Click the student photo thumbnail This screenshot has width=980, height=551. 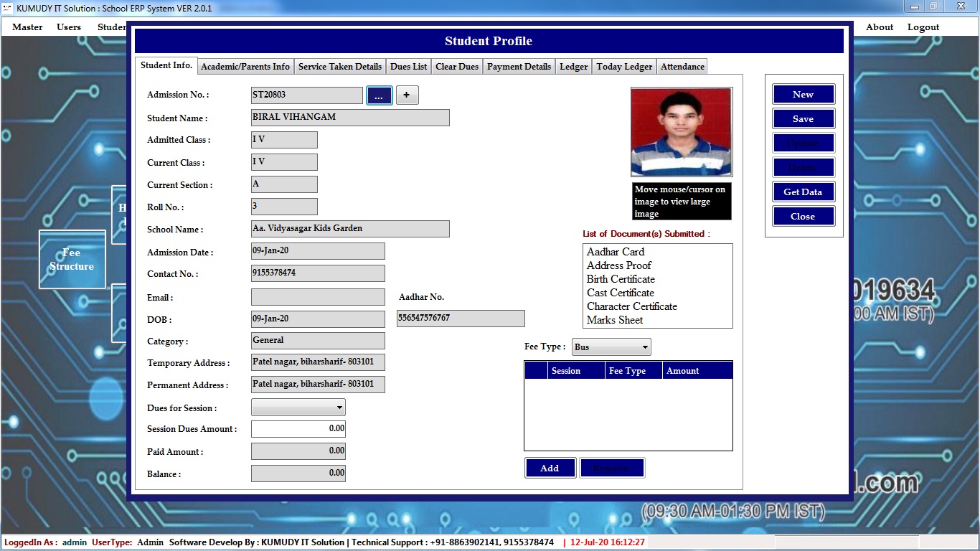tap(681, 132)
